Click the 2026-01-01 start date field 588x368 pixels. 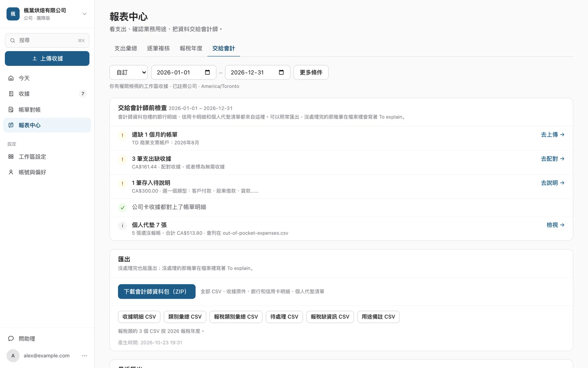point(184,72)
